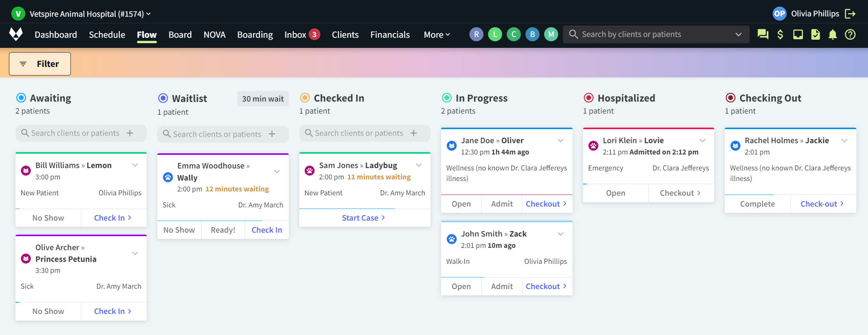Expand Bill Williams Lemon card chevron

(135, 165)
